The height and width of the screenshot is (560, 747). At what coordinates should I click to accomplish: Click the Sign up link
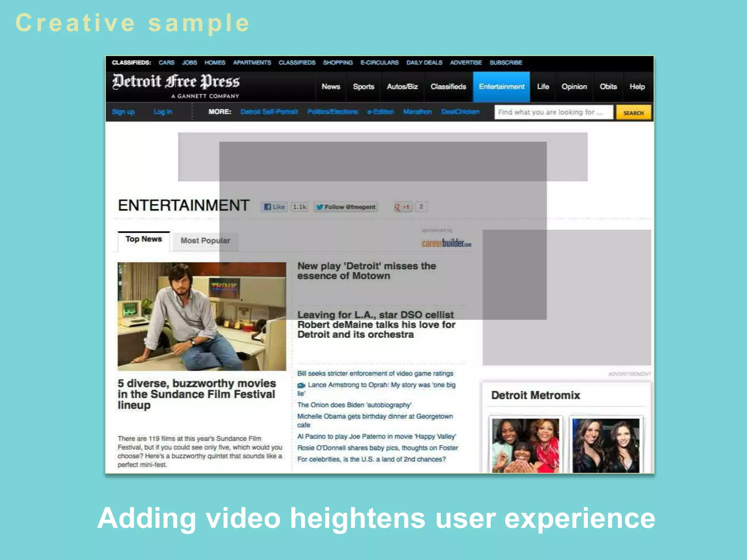click(123, 112)
